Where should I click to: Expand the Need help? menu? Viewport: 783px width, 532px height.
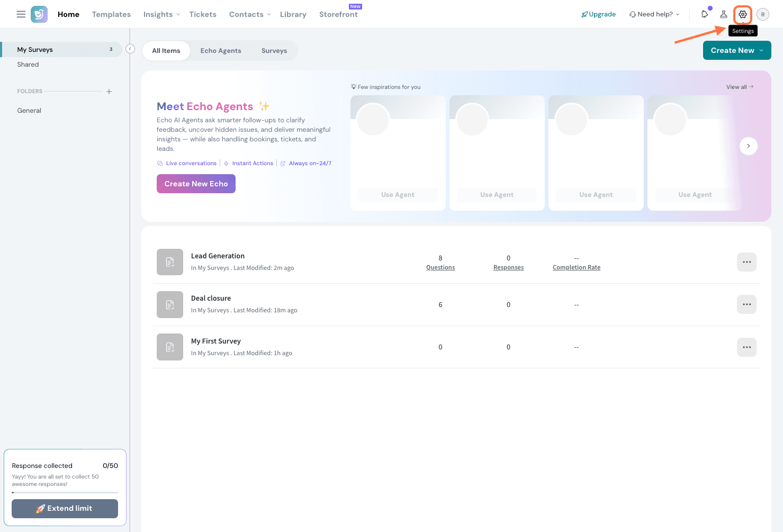tap(655, 14)
